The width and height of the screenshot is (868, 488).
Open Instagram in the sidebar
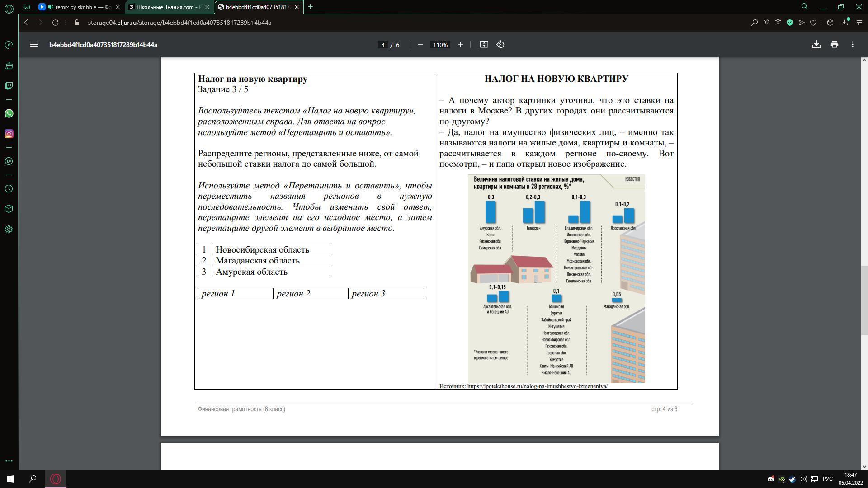click(9, 134)
